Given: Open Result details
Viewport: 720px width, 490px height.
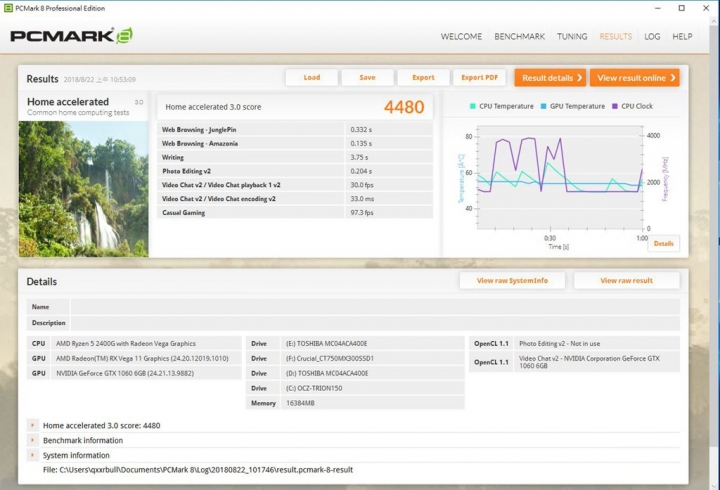Looking at the screenshot, I should (x=550, y=78).
